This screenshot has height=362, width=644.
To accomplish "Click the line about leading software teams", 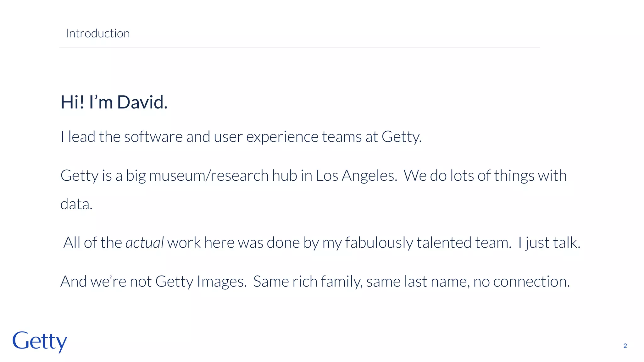I will click(x=241, y=137).
